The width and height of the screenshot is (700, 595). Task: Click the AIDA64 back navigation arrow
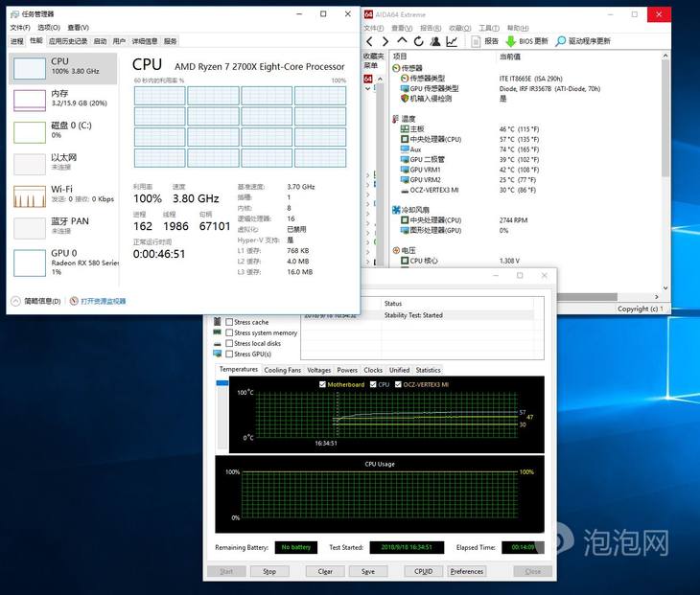pyautogui.click(x=370, y=41)
